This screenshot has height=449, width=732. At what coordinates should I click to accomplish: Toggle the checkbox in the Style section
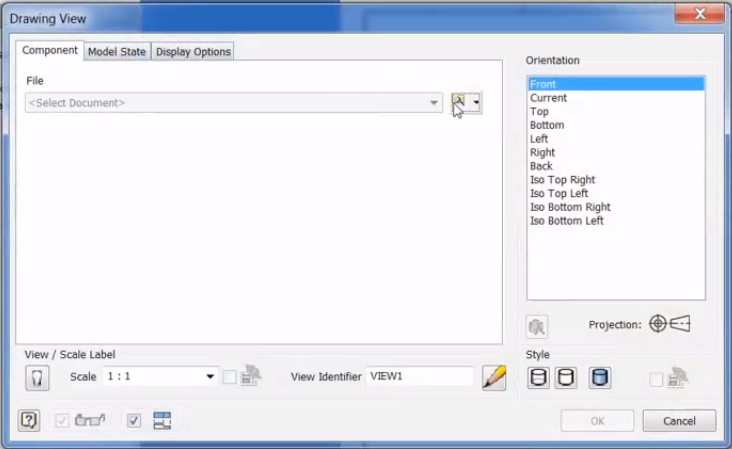coord(656,379)
